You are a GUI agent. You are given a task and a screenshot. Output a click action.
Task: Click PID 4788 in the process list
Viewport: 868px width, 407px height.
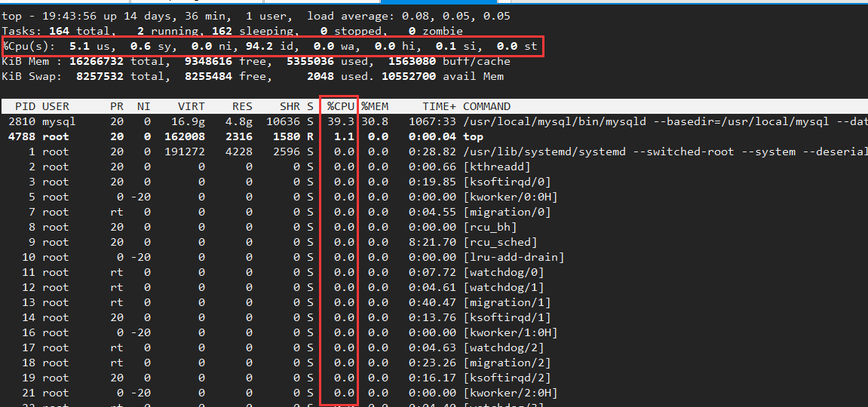[x=22, y=136]
